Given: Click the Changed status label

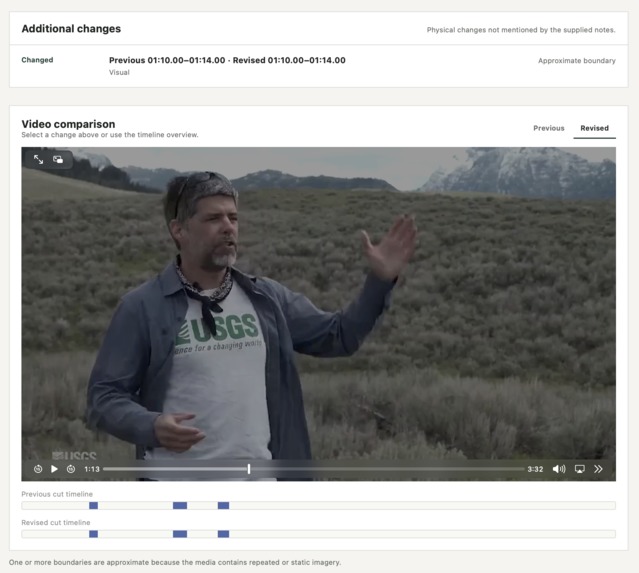Looking at the screenshot, I should (x=37, y=60).
